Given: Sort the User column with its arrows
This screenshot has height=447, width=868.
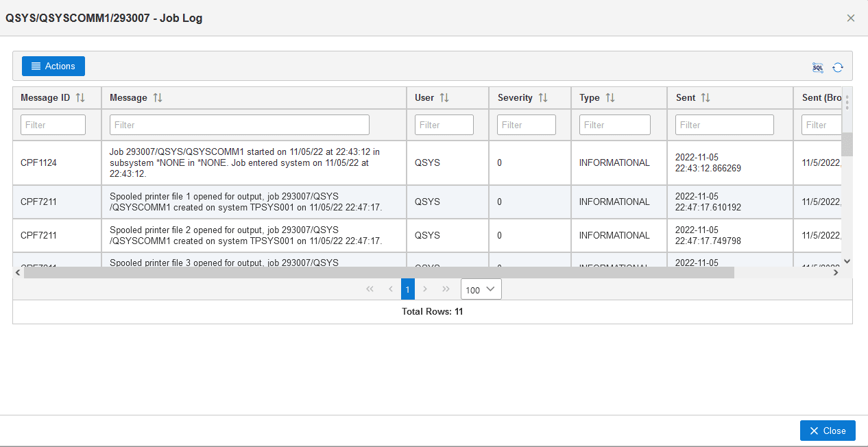Looking at the screenshot, I should point(444,98).
